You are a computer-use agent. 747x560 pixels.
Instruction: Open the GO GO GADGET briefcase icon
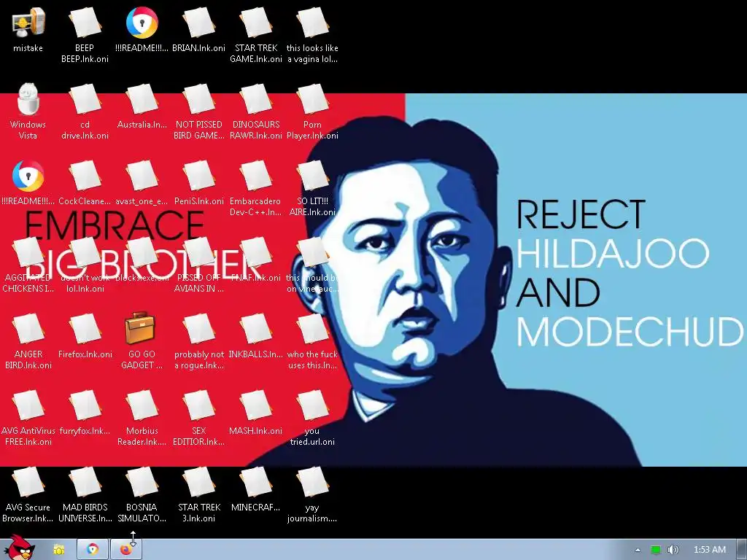point(140,329)
